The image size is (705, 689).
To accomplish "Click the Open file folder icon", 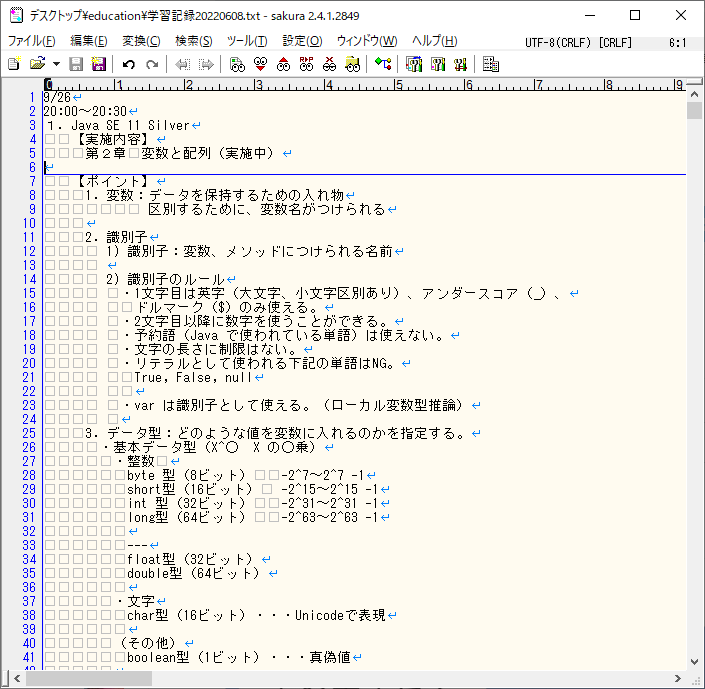I will point(38,64).
